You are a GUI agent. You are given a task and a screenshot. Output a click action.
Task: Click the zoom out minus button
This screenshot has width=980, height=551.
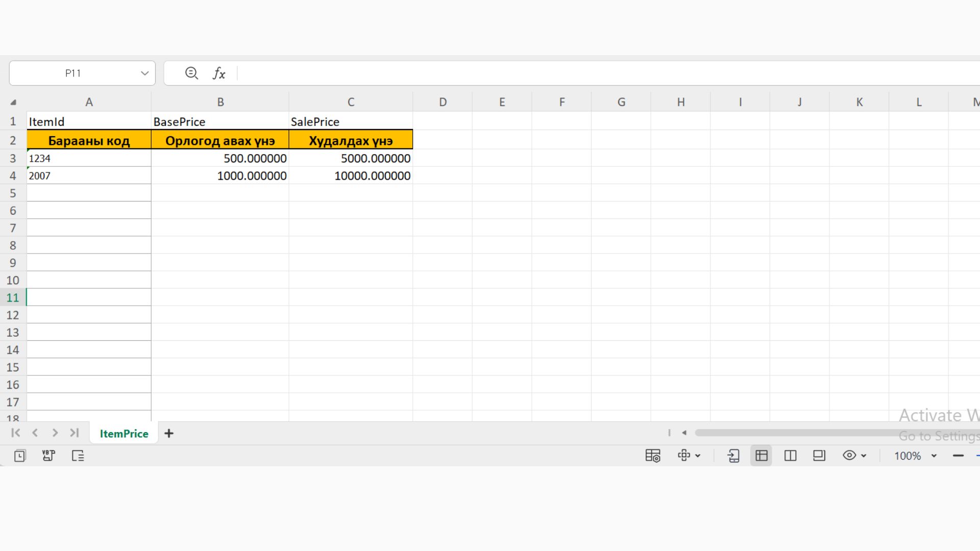tap(958, 456)
